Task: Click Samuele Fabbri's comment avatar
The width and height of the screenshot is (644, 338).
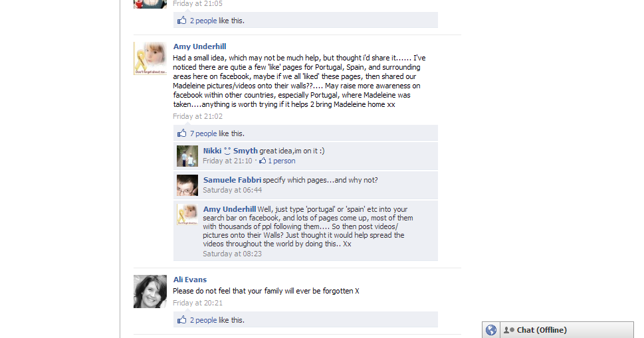Action: [x=187, y=185]
